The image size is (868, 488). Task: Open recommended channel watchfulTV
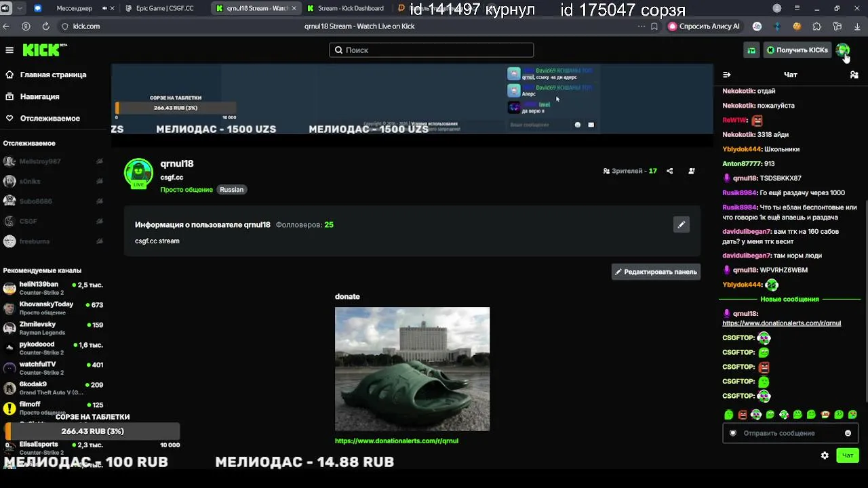pyautogui.click(x=54, y=368)
